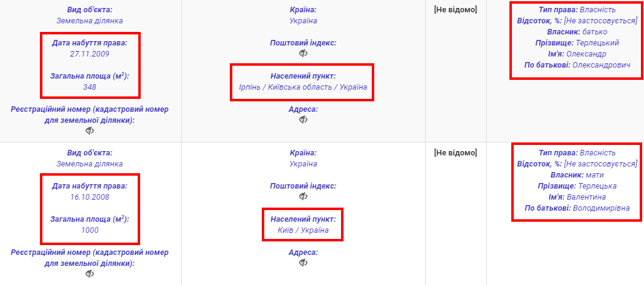Click hidden postal index icon for Київ entry

pyautogui.click(x=303, y=197)
